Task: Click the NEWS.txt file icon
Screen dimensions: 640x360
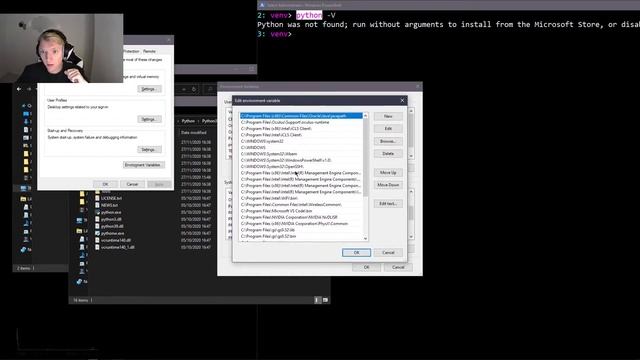Action: click(x=97, y=205)
